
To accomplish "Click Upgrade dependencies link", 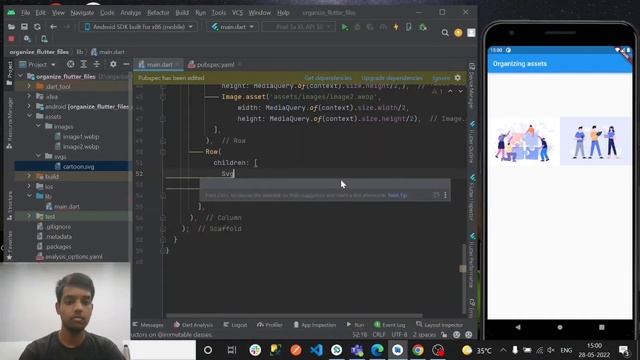I will pyautogui.click(x=392, y=78).
